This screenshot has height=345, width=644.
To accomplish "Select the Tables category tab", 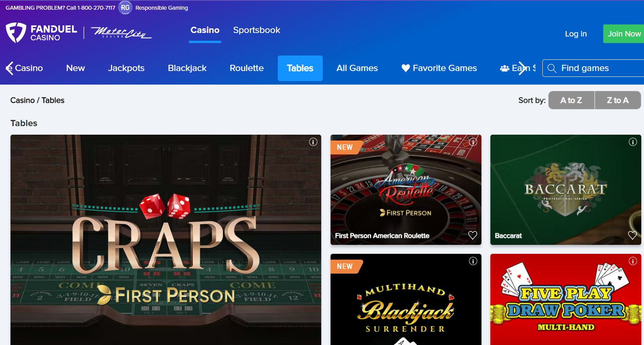I will point(300,68).
